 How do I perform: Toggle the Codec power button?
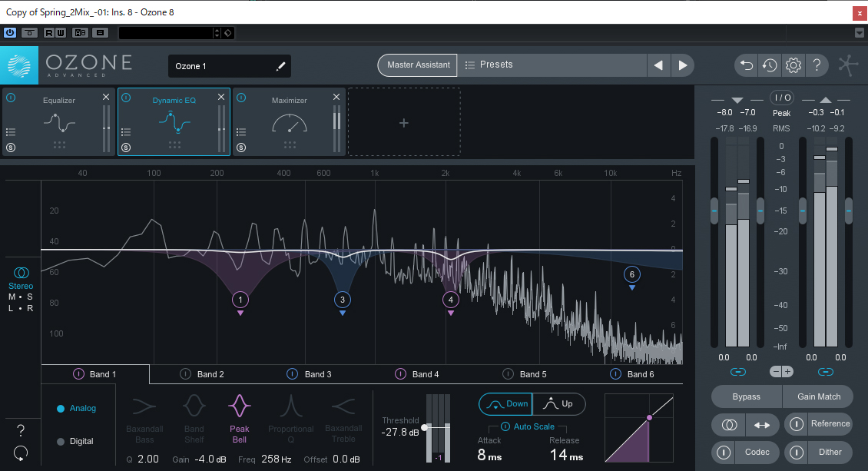pos(724,453)
